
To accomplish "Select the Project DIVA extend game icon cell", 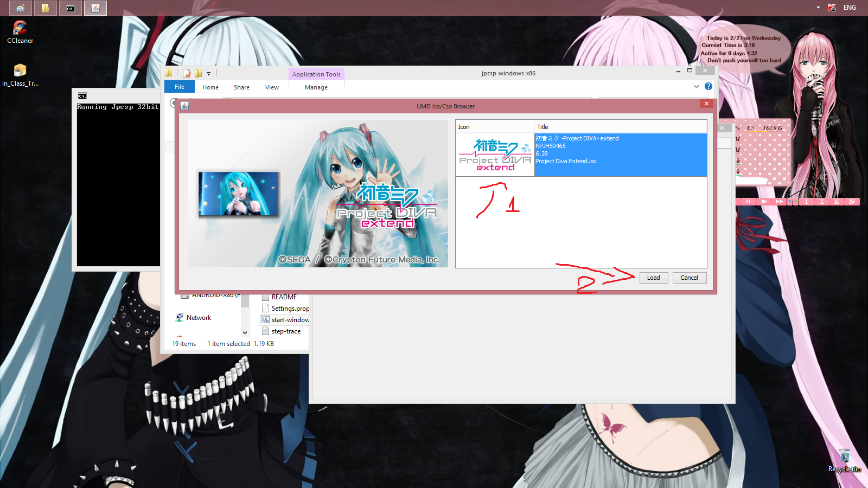I will (495, 155).
